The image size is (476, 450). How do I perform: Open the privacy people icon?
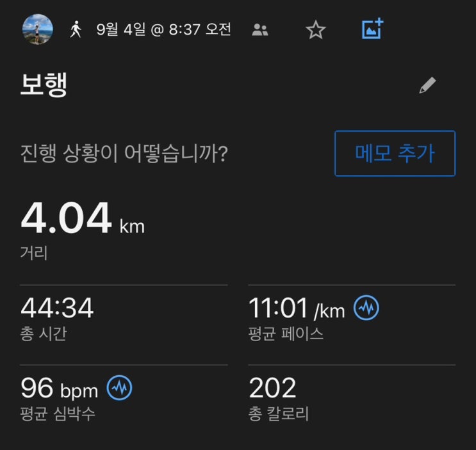[x=260, y=29]
